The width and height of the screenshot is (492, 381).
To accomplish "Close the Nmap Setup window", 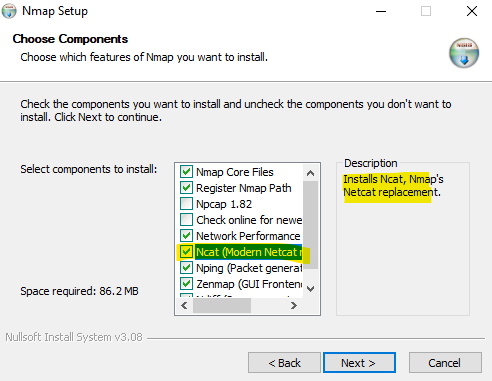I will (x=472, y=11).
